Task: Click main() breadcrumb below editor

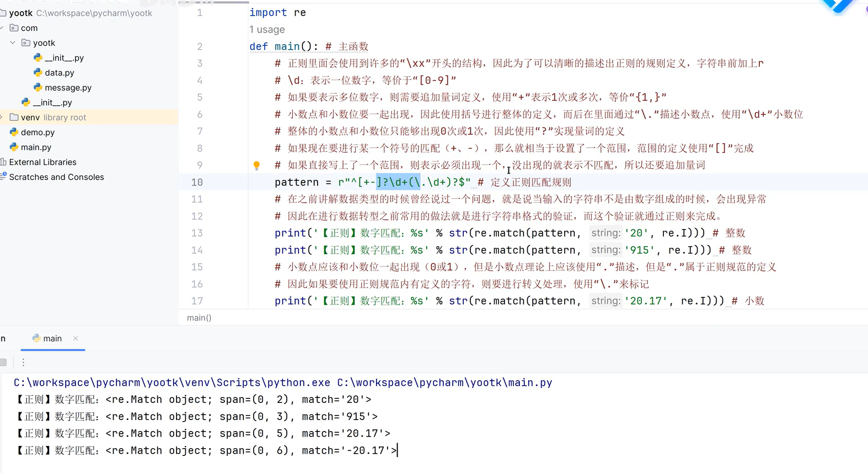Action: (x=199, y=318)
